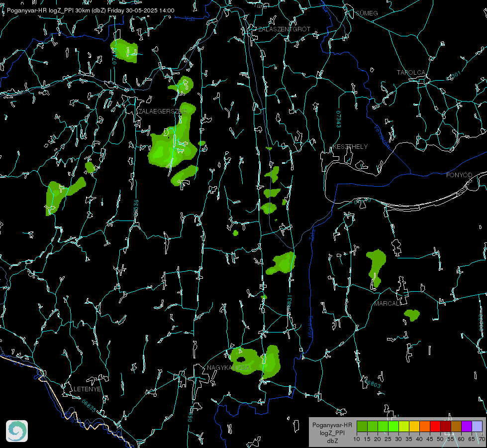Click the ZALASZENTGRÓT city label

284,29
